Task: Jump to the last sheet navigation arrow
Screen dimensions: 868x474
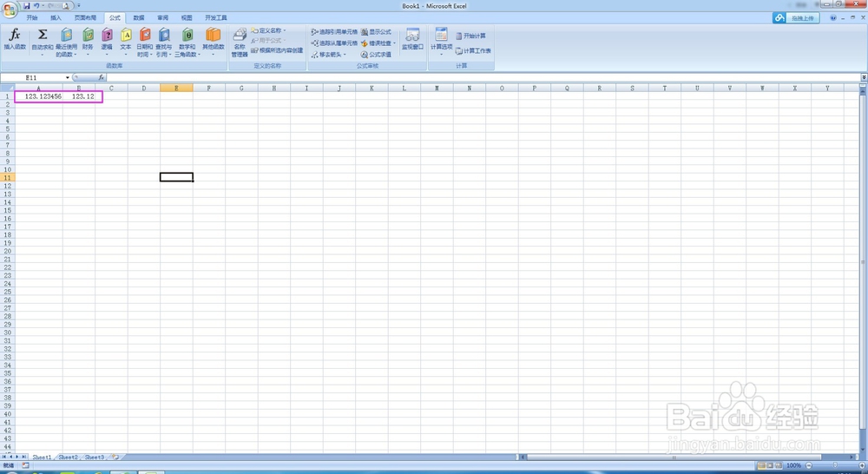Action: point(24,457)
